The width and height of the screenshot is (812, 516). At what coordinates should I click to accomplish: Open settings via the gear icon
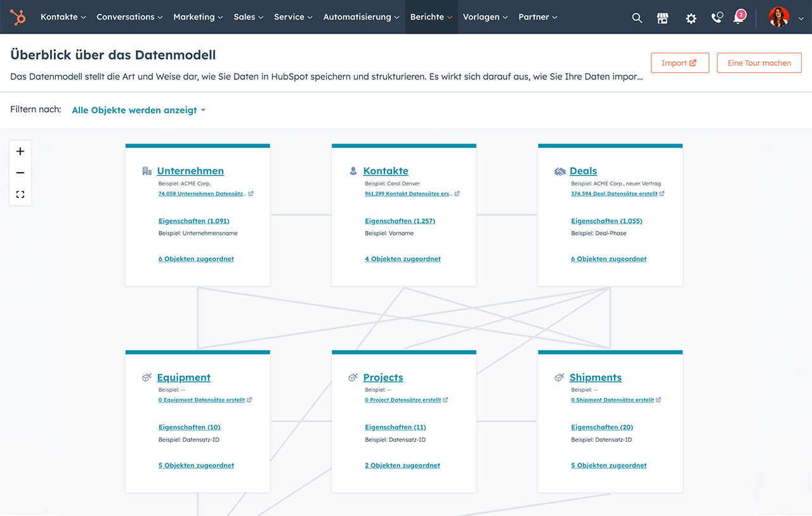[691, 18]
